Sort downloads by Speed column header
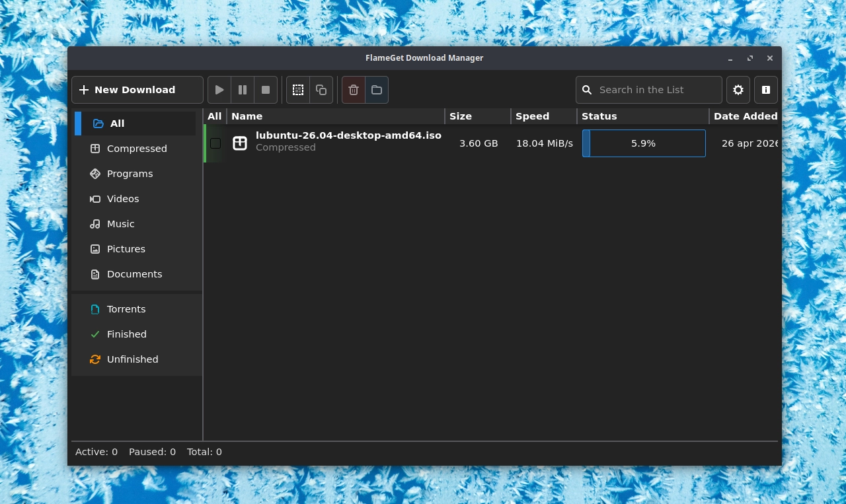846x504 pixels. (532, 116)
